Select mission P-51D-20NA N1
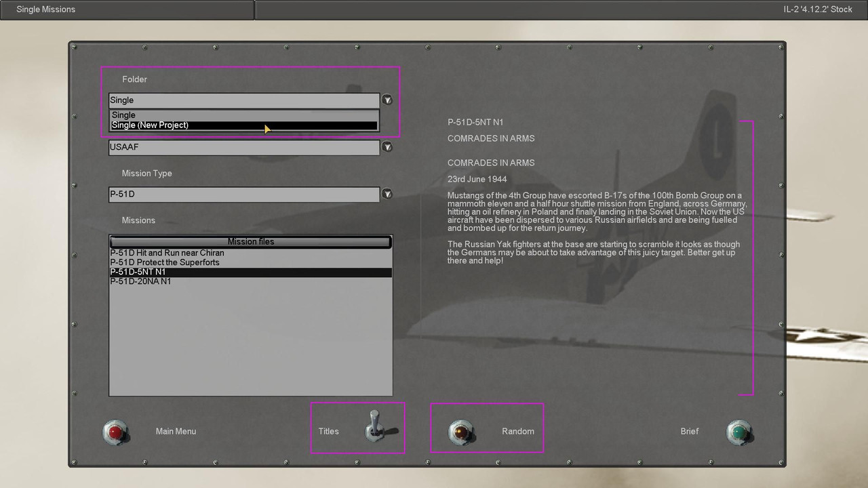Image resolution: width=868 pixels, height=488 pixels. point(251,281)
